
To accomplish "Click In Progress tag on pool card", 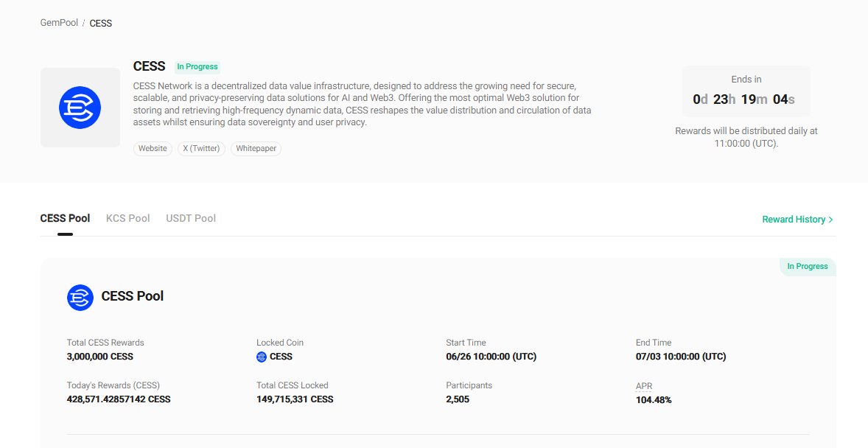I will point(808,266).
